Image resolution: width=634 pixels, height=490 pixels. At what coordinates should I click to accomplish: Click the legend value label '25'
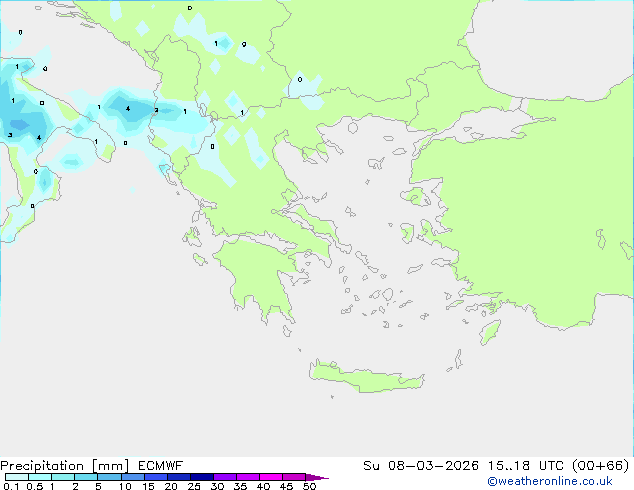coord(194,486)
